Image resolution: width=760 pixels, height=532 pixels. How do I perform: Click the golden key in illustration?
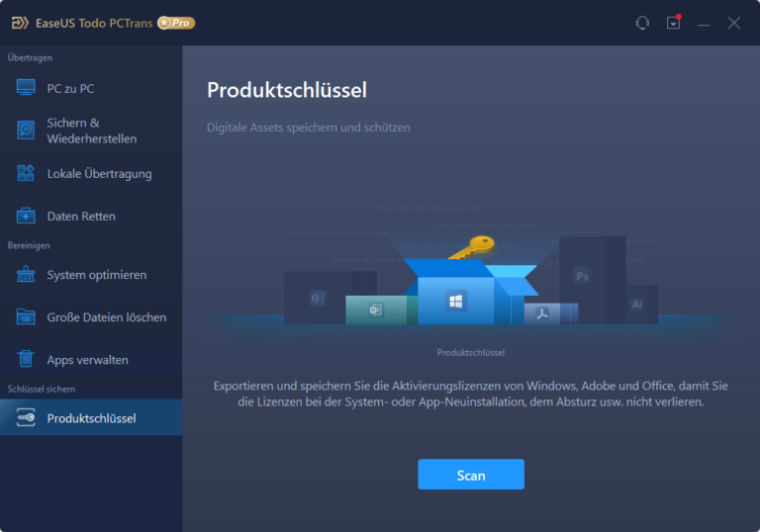472,247
